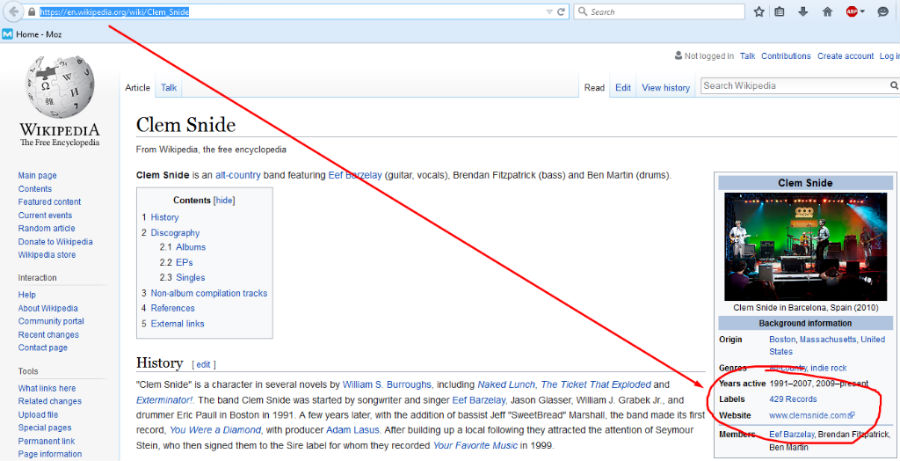900x461 pixels.
Task: Click Permanent link in Tools
Action: 46,441
